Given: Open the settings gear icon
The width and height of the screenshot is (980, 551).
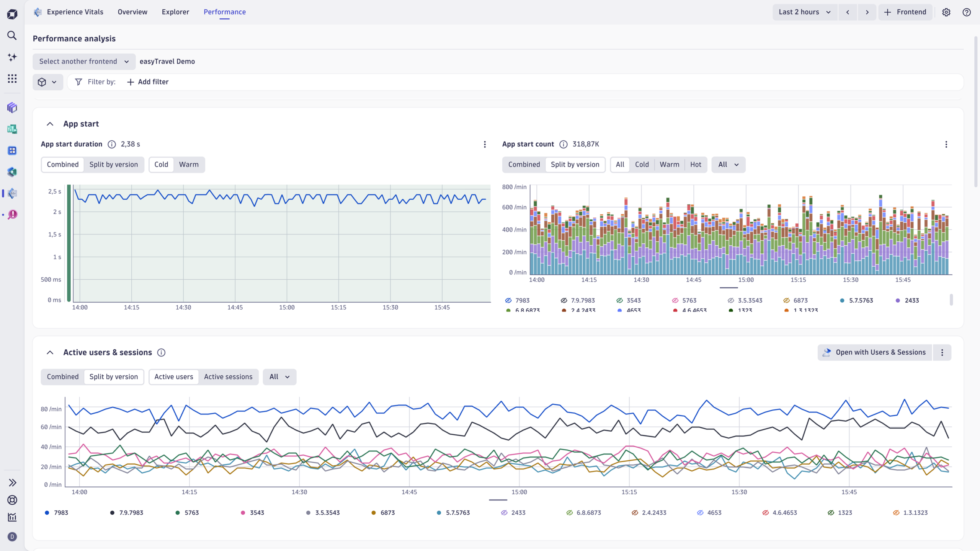Looking at the screenshot, I should click(946, 12).
